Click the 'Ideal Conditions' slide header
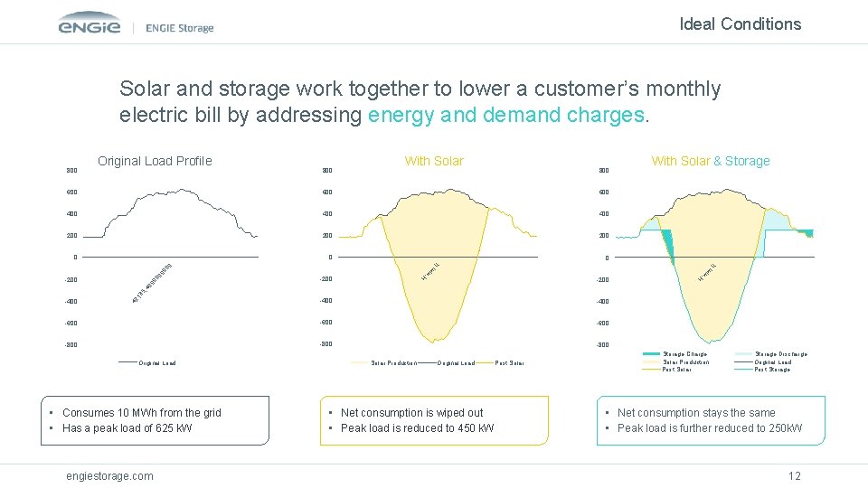Image resolution: width=868 pixels, height=488 pixels. tap(740, 24)
